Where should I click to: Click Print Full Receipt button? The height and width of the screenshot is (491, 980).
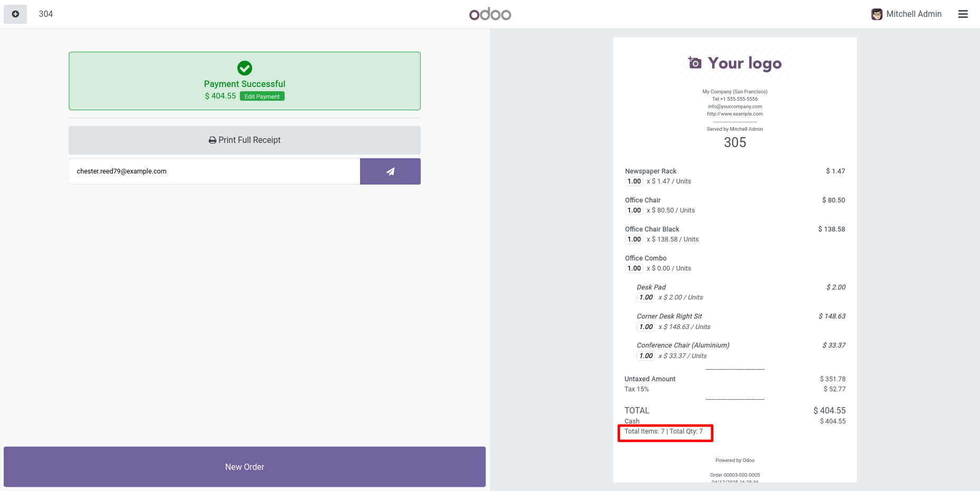point(245,140)
